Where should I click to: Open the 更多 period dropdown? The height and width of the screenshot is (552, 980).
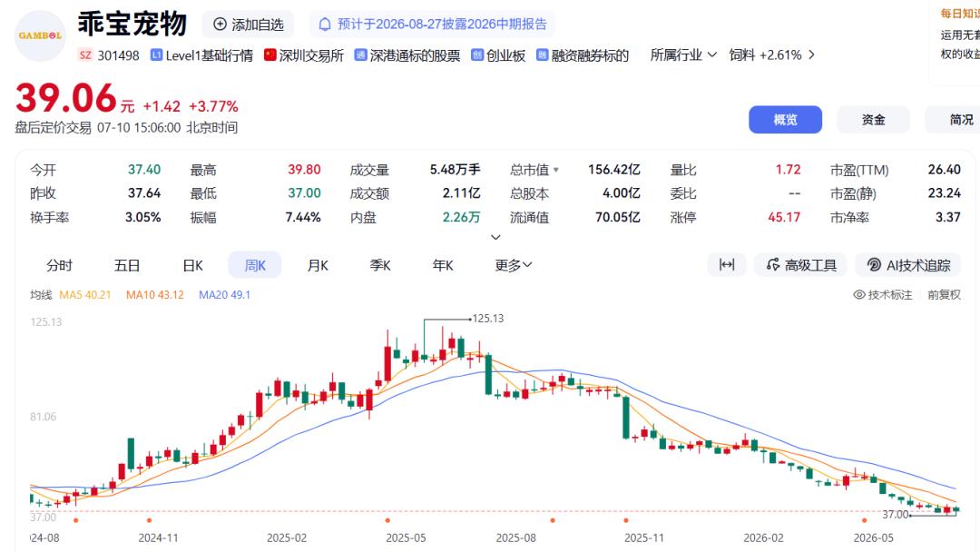513,265
